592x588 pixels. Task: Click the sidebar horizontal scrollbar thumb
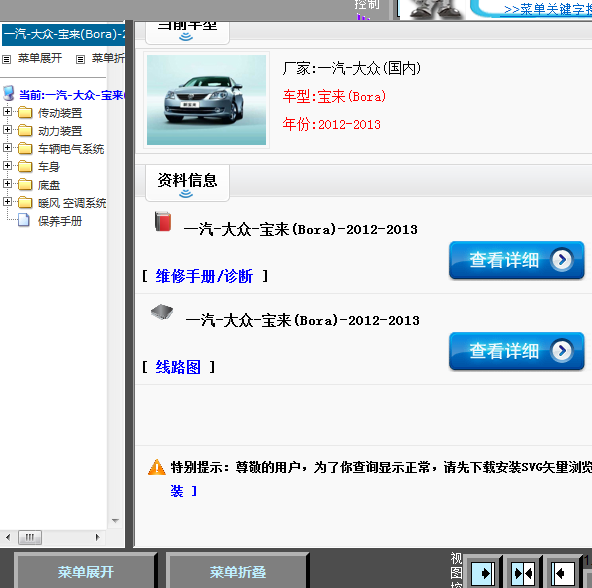(30, 537)
